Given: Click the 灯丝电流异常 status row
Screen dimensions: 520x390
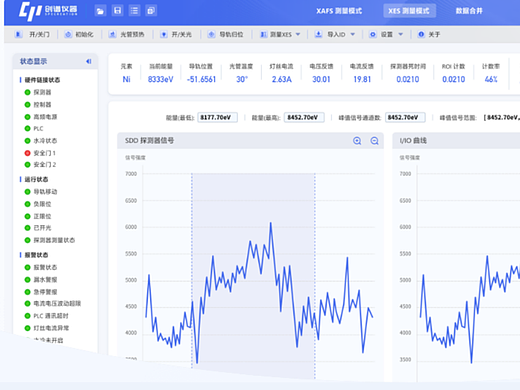Looking at the screenshot, I should point(47,328).
